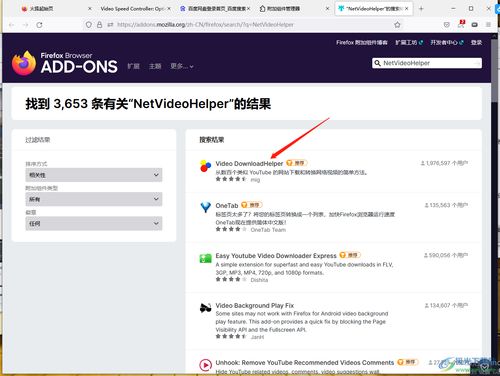Viewport: 500px width, 376px height.
Task: Reload the page with the refresh icon
Action: pyautogui.click(x=39, y=25)
